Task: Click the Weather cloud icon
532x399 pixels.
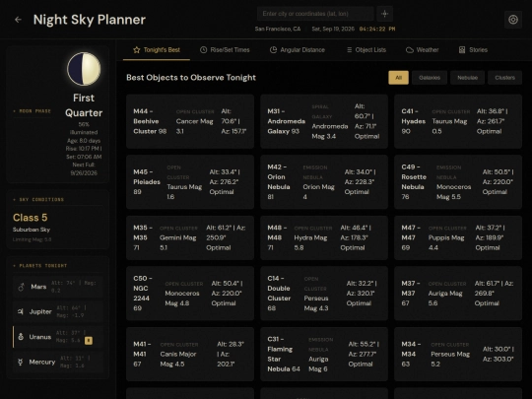Action: pos(410,50)
